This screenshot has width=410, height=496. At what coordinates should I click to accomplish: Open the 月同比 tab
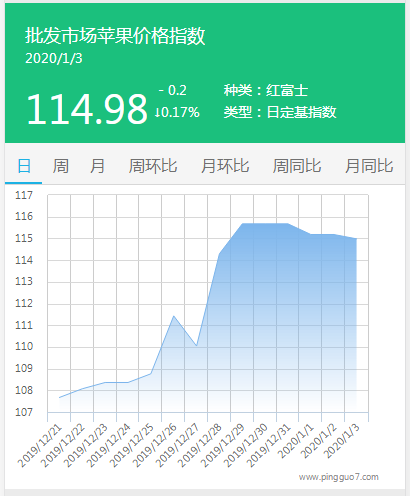tap(369, 166)
